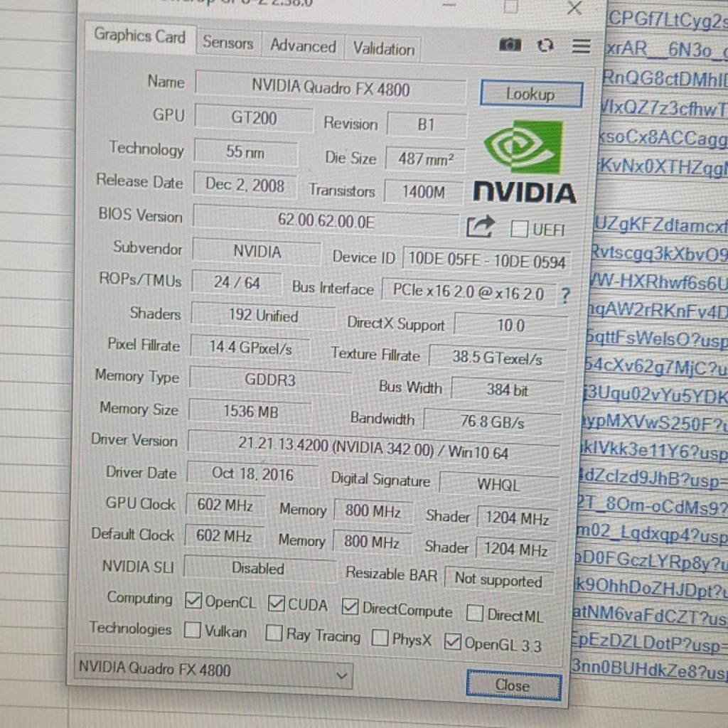The image size is (728, 728).
Task: Switch to the Sensors tab
Action: [x=228, y=43]
